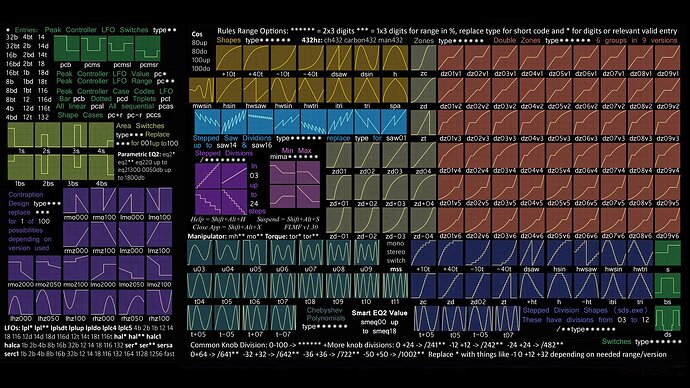Screen dimensions: 690x388
Task: Choose the pcmsl switch shape tile
Action: tap(121, 48)
